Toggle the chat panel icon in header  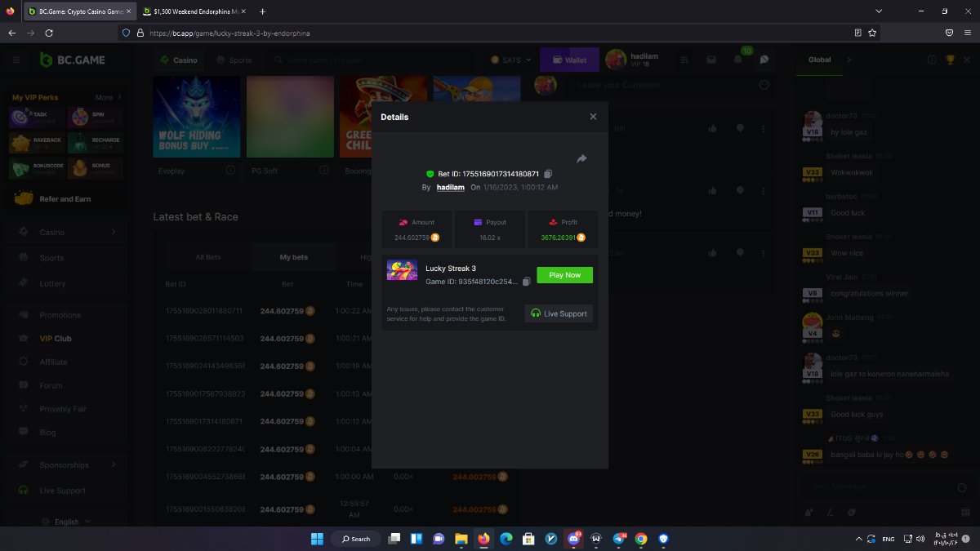tap(764, 60)
